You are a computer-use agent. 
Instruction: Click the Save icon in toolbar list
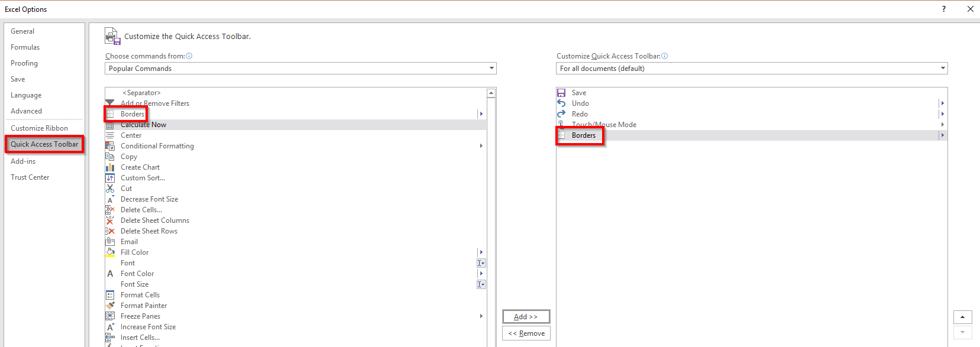click(561, 93)
